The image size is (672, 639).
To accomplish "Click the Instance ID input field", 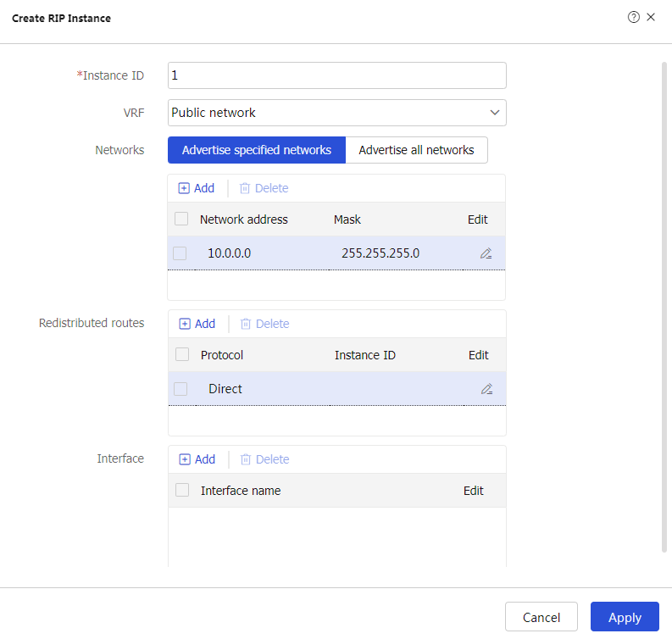I will tap(337, 75).
